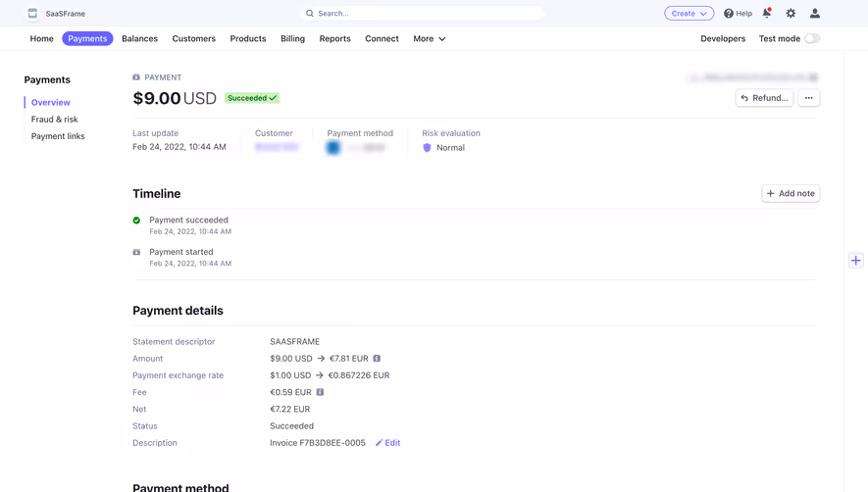Open Fraud & risk section
The image size is (868, 492).
pos(54,120)
